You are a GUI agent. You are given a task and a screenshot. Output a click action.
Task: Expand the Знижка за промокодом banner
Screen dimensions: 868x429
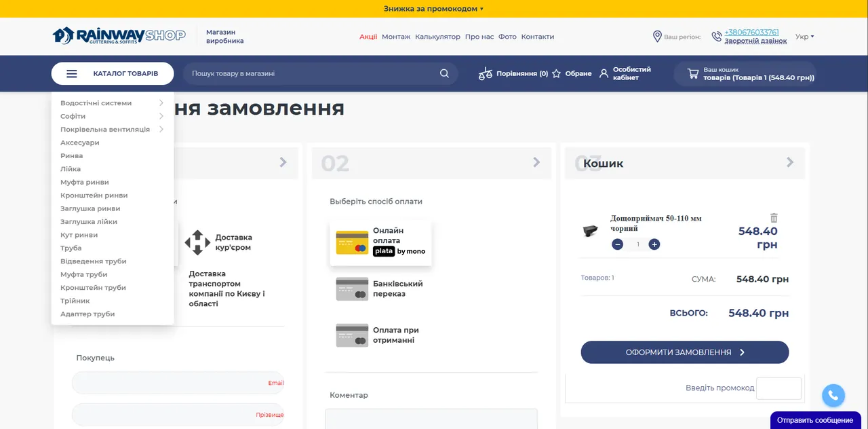pyautogui.click(x=434, y=9)
